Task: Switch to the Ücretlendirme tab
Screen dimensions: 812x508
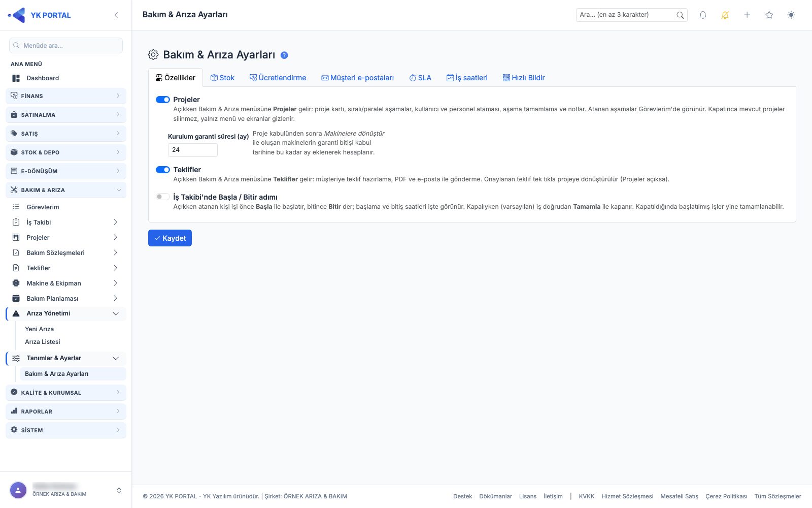Action: tap(278, 78)
